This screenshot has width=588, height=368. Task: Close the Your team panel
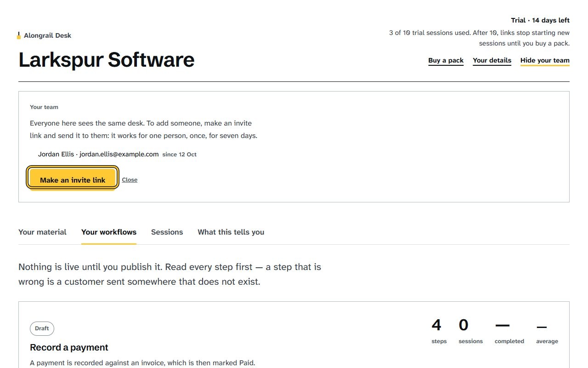click(x=130, y=180)
